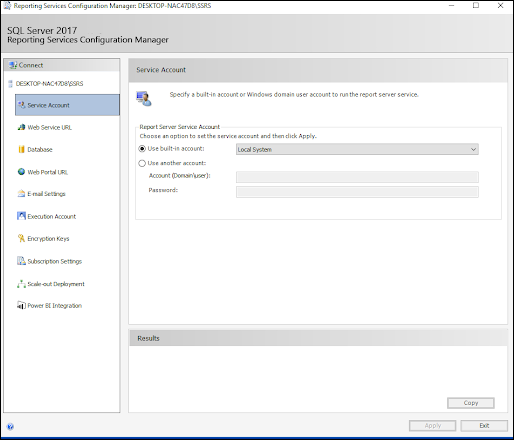Screen dimensions: 514x440
Task: Click the Power BI Integration icon
Action: point(21,305)
